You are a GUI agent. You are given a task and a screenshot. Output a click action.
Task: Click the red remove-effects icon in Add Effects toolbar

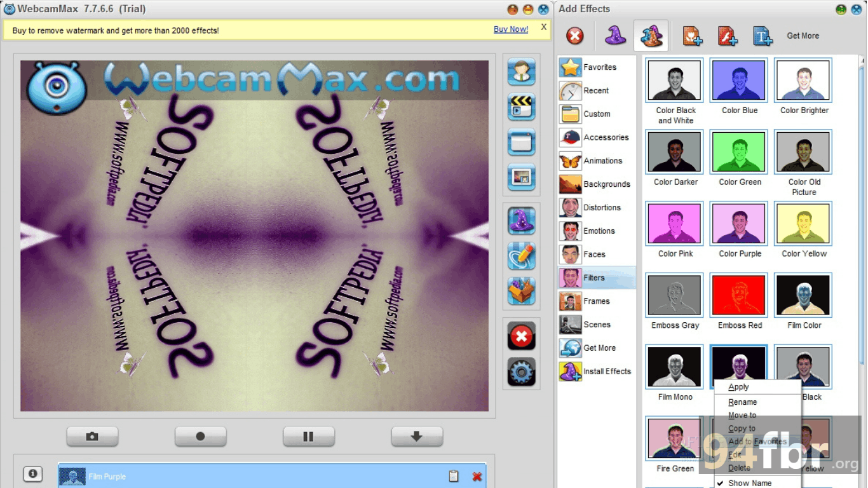click(575, 36)
